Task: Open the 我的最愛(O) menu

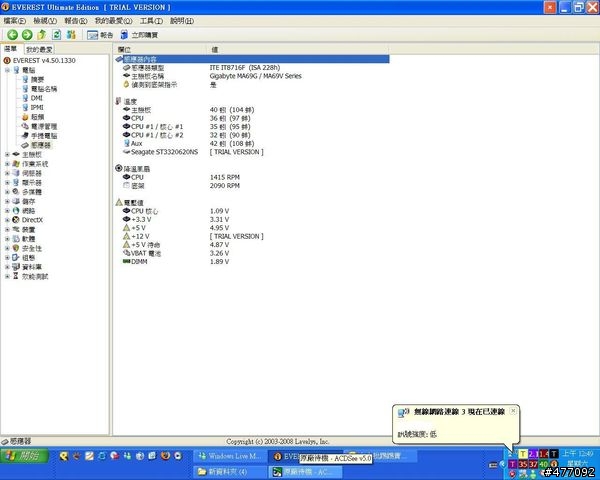Action: pos(113,21)
